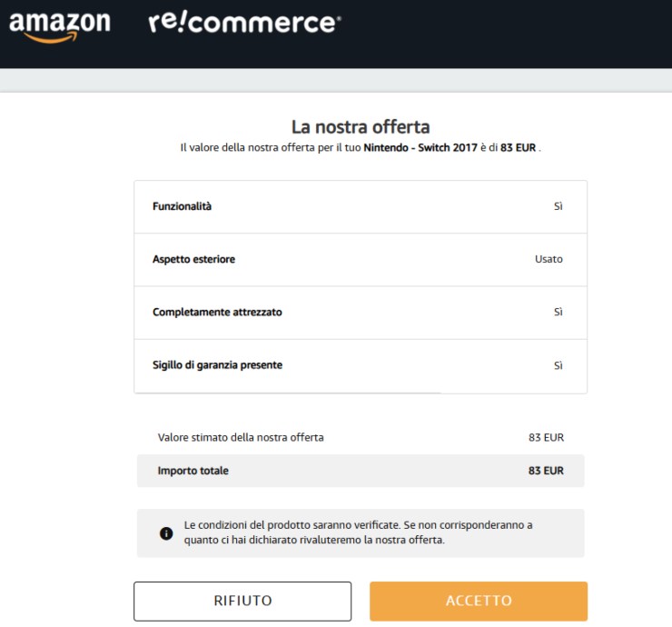Image resolution: width=672 pixels, height=627 pixels.
Task: Click the "La nostra offerta" heading
Action: 361,126
